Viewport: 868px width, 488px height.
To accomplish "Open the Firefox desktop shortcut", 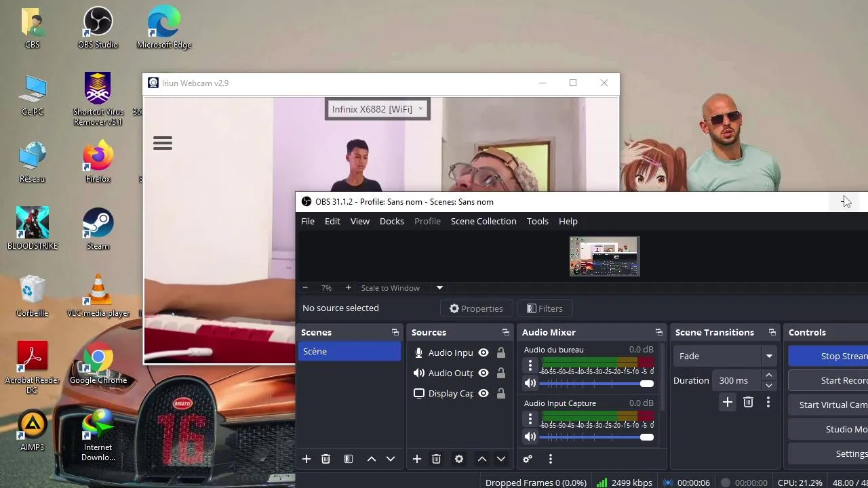I will click(98, 163).
